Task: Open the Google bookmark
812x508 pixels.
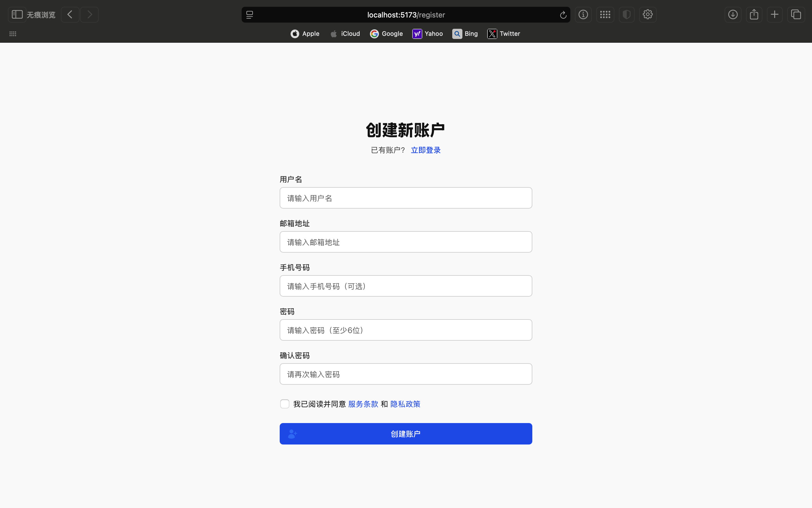Action: tap(386, 34)
